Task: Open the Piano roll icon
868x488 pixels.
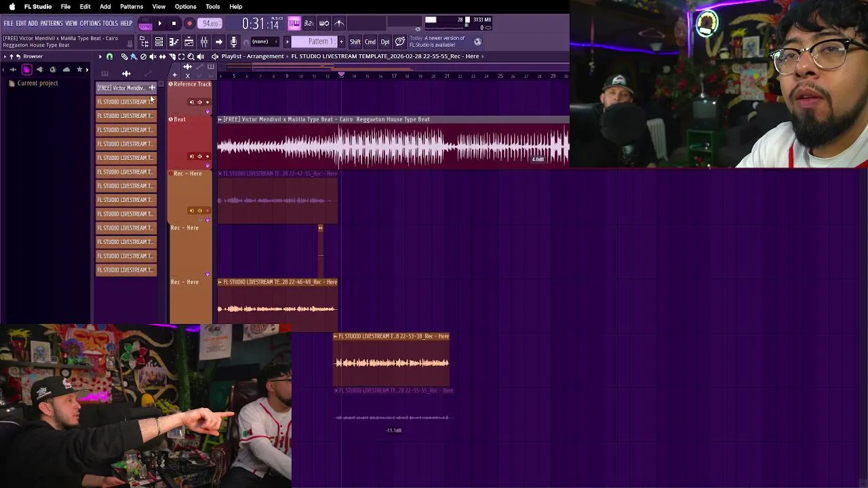Action: tap(174, 42)
